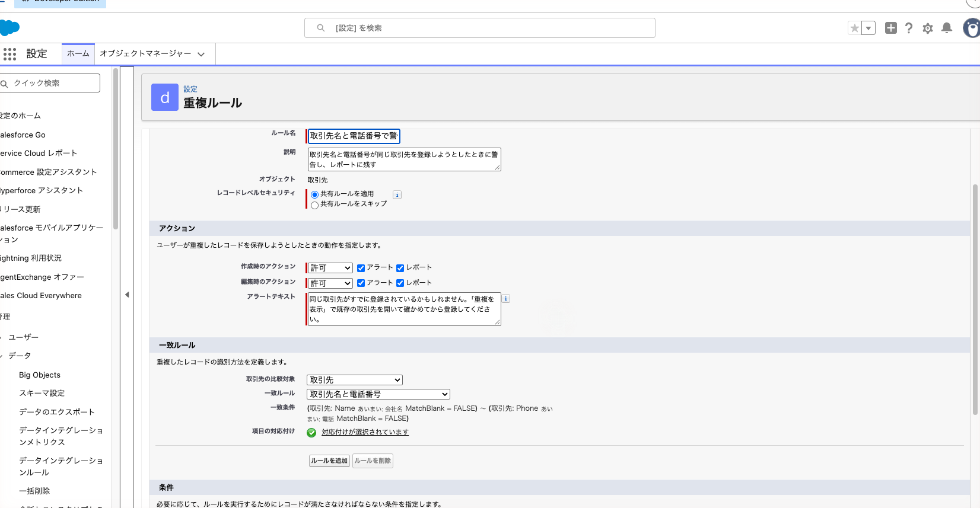980x508 pixels.
Task: Toggle the Report checkbox for create action
Action: (400, 268)
